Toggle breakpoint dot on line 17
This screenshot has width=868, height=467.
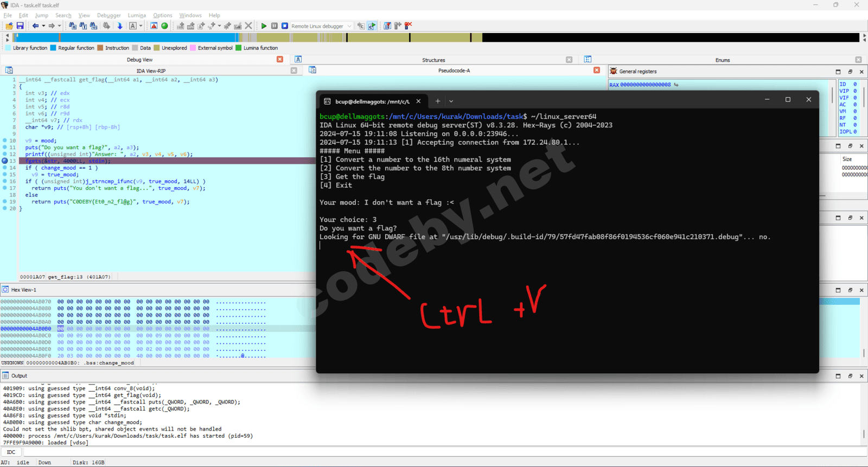pyautogui.click(x=5, y=188)
